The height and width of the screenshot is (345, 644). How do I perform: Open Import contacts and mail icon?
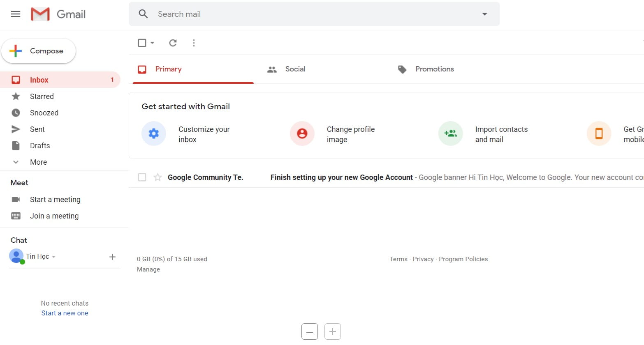451,133
